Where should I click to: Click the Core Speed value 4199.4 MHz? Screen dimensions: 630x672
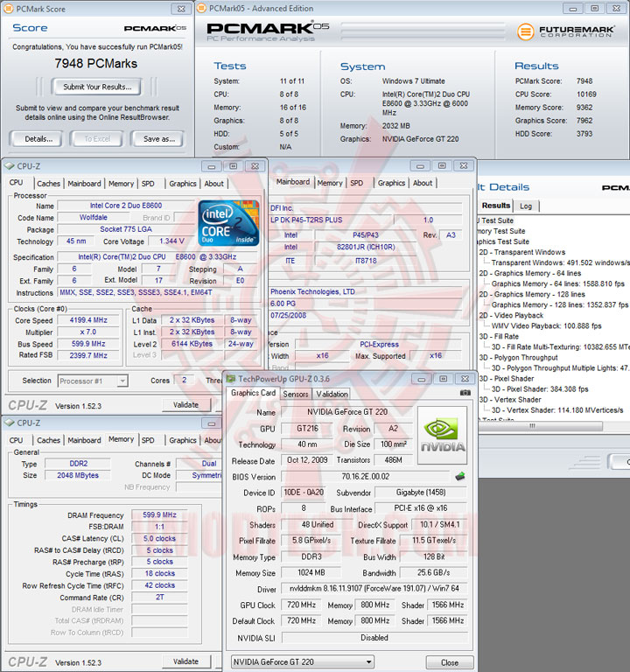(x=88, y=320)
